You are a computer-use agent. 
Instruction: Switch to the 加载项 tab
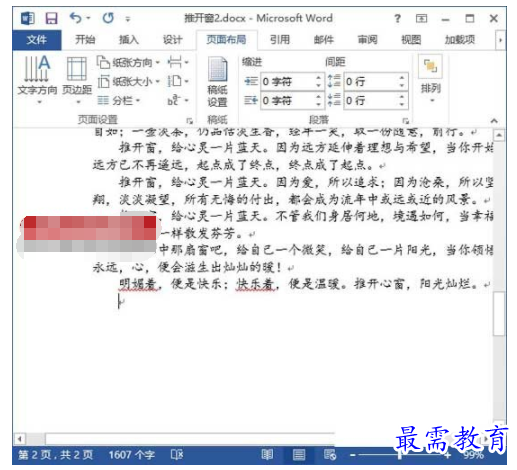(460, 40)
